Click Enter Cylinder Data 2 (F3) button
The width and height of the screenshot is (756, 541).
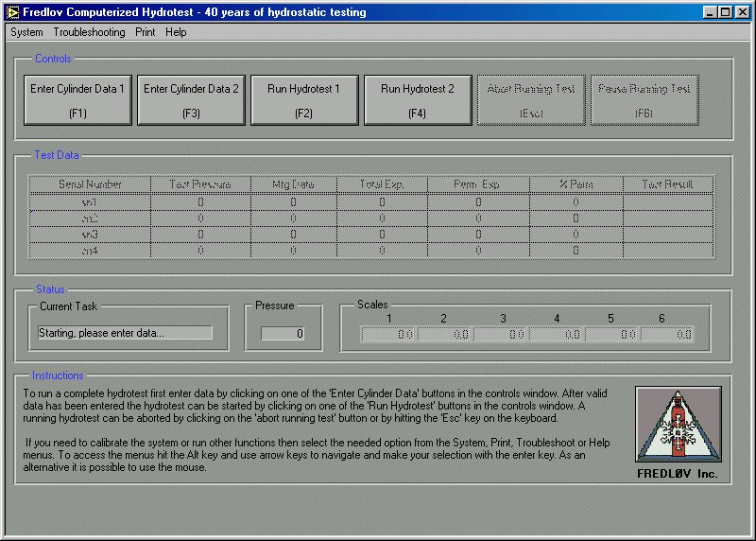[192, 100]
